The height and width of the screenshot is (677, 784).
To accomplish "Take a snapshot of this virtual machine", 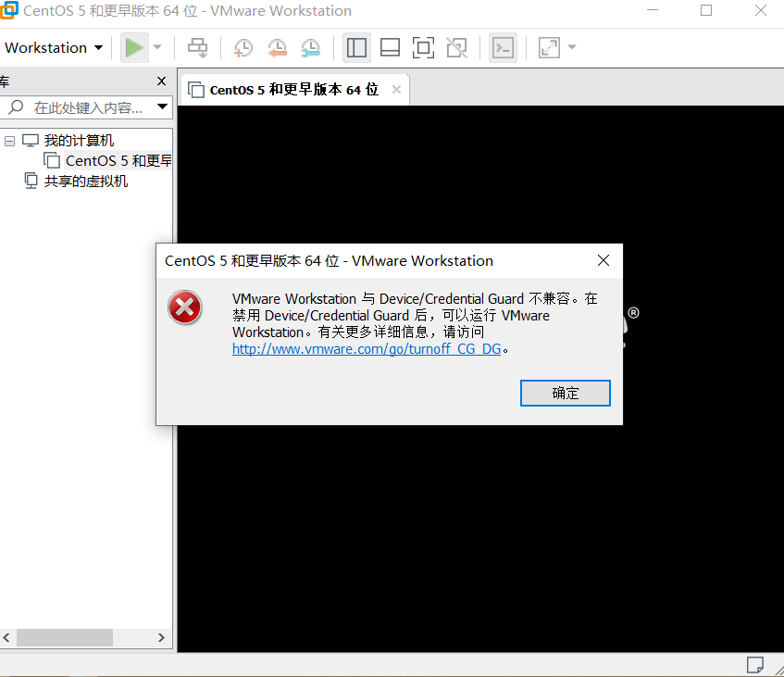I will [x=243, y=47].
